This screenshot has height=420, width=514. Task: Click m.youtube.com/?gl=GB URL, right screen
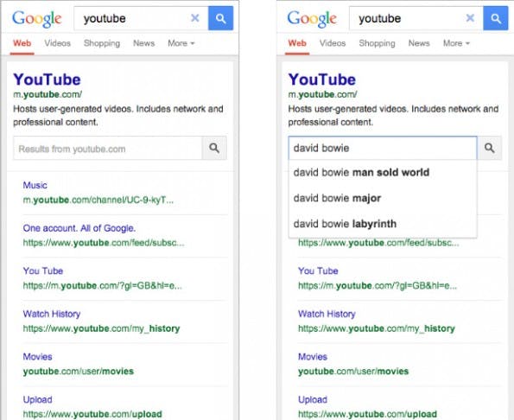coord(378,286)
